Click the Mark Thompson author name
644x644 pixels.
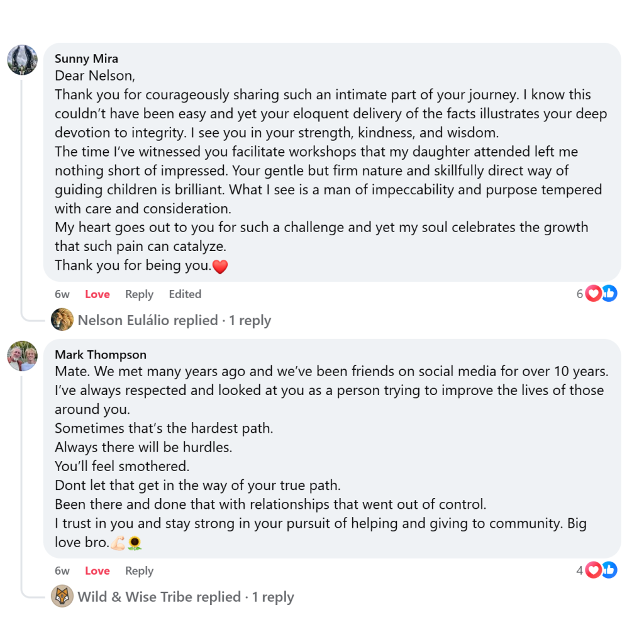pos(101,355)
